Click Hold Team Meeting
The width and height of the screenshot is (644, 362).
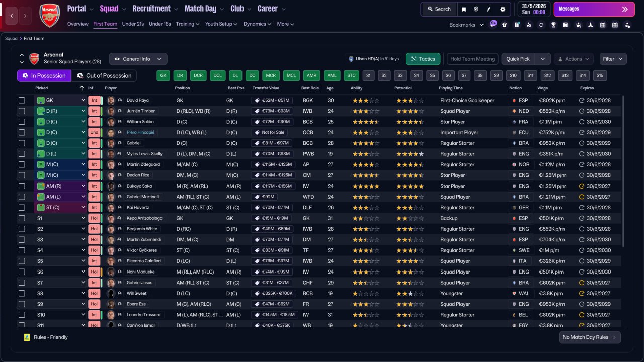[x=472, y=59]
